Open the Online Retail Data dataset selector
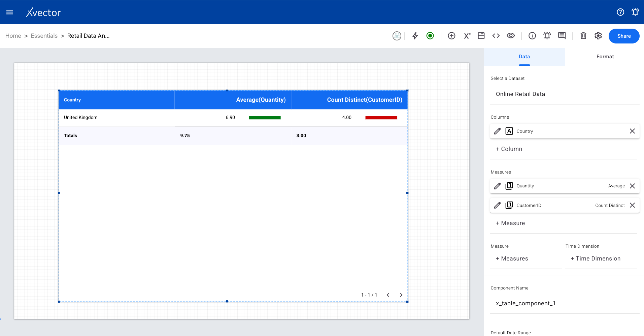Viewport: 644px width, 336px height. pyautogui.click(x=565, y=94)
